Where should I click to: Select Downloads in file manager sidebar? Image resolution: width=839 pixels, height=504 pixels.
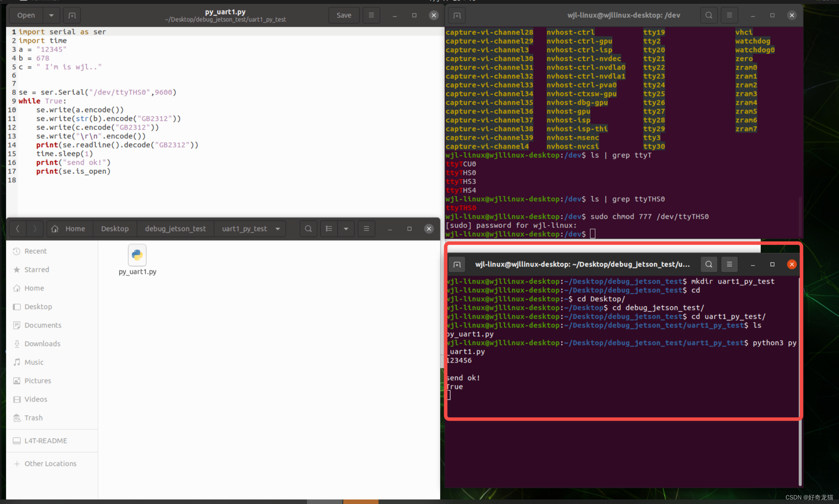(42, 344)
